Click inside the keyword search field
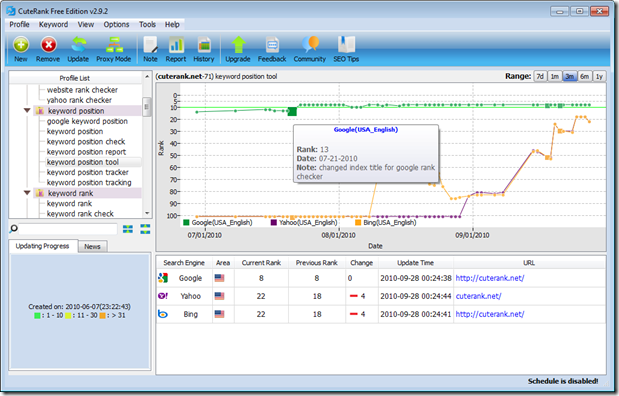 pyautogui.click(x=68, y=229)
